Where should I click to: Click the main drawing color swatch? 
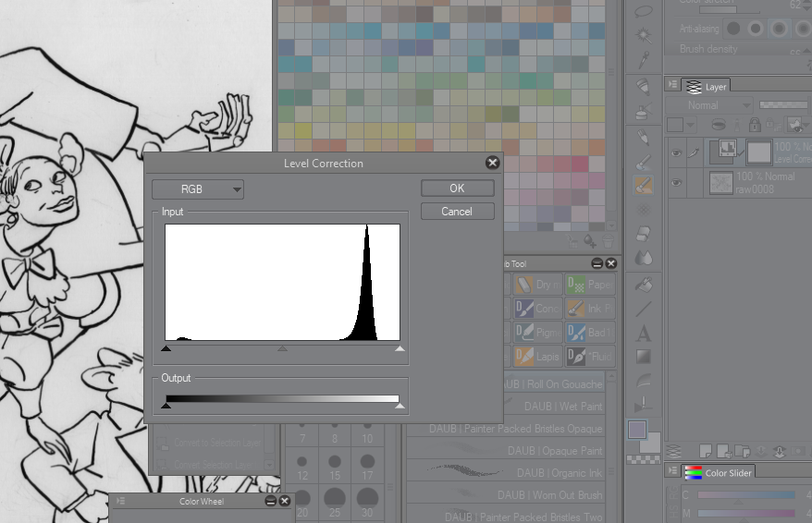(637, 430)
